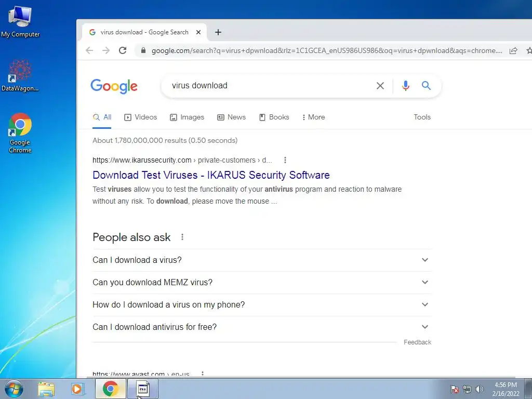532x399 pixels.
Task: Open Action Center flag in system tray
Action: [455, 389]
